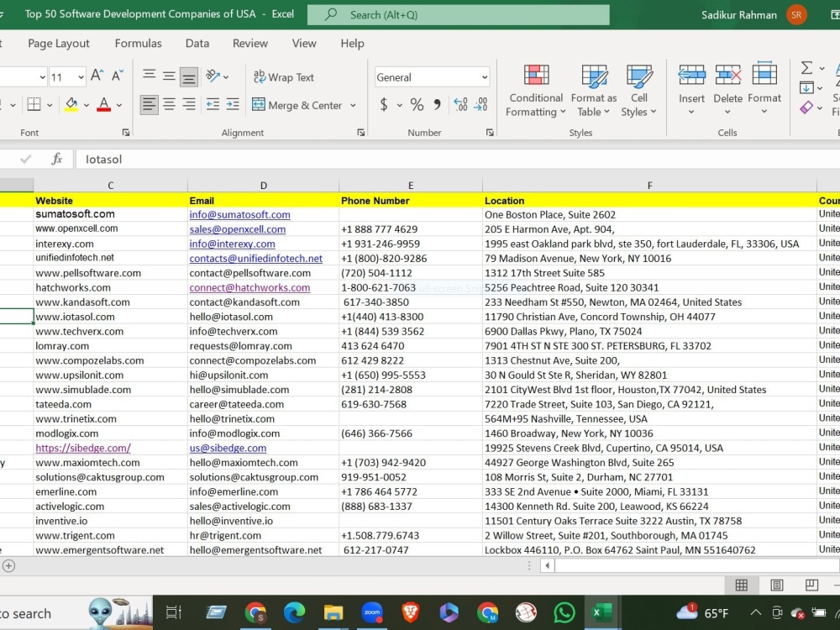Toggle bottom vertical alignment
The height and width of the screenshot is (630, 840).
click(188, 77)
